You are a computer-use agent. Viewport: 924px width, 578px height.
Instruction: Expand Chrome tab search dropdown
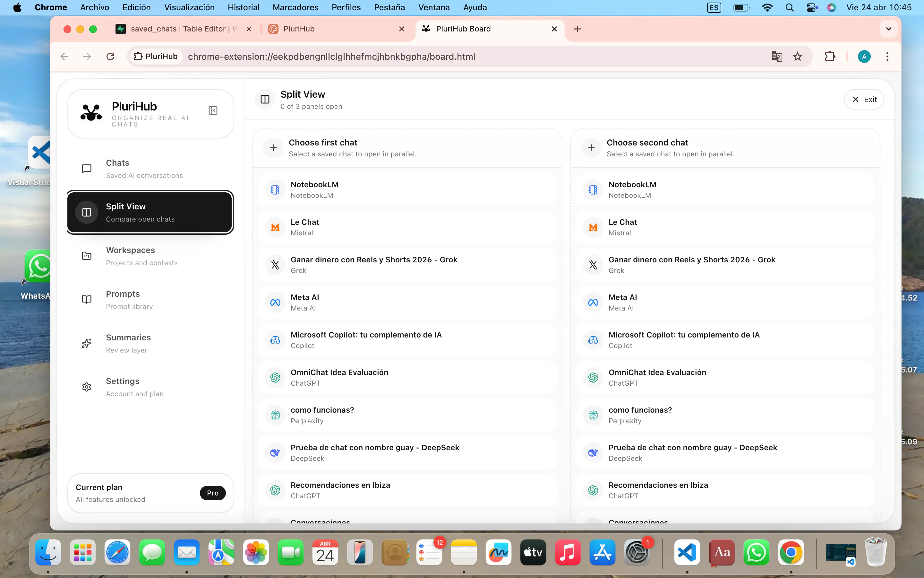[x=888, y=29]
